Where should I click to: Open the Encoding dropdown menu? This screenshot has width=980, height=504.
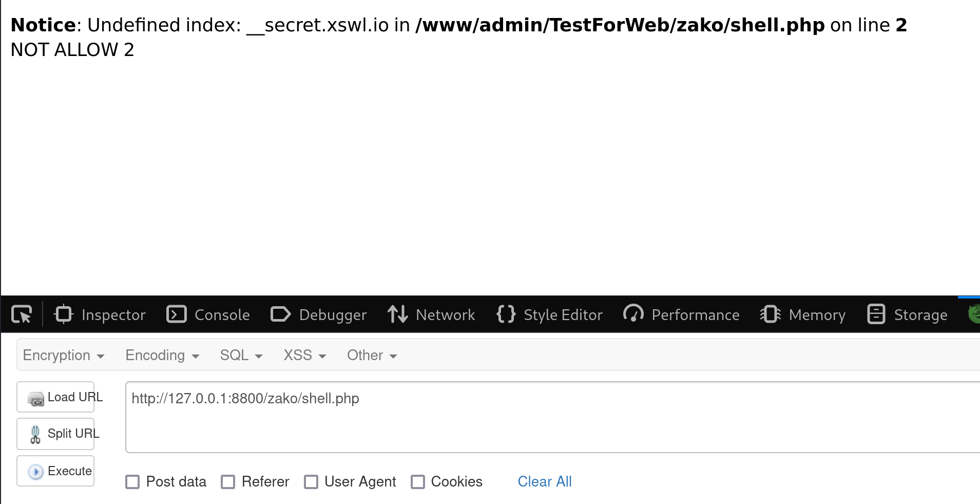click(x=162, y=355)
